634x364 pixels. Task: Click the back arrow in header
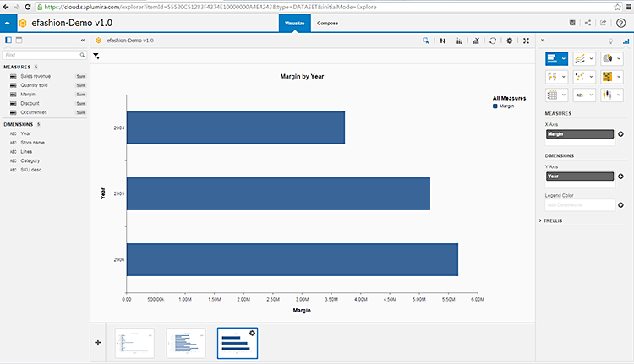click(x=8, y=24)
